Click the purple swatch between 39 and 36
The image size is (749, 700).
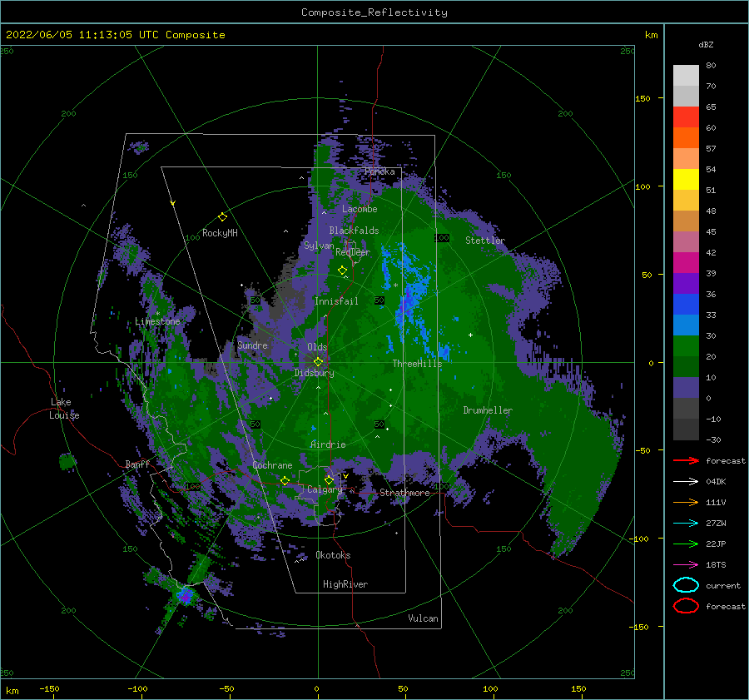pos(686,283)
